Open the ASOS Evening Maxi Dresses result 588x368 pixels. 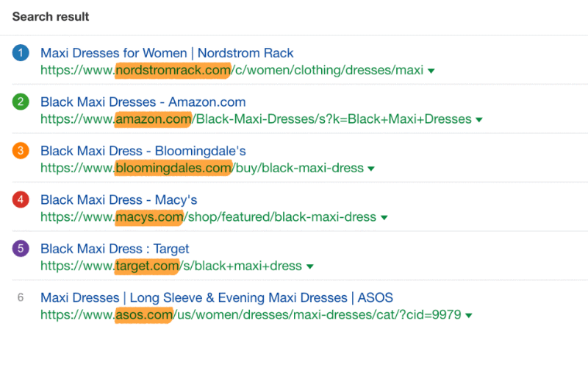(x=216, y=297)
